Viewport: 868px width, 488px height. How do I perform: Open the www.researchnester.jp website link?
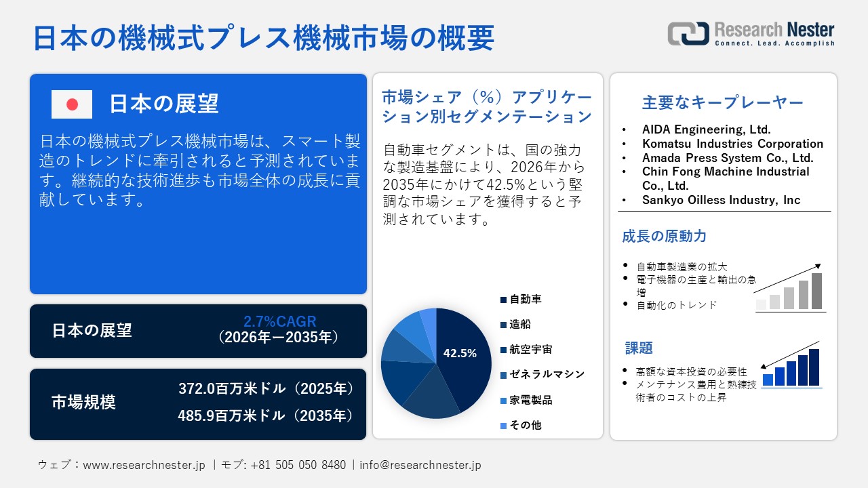coord(142,466)
